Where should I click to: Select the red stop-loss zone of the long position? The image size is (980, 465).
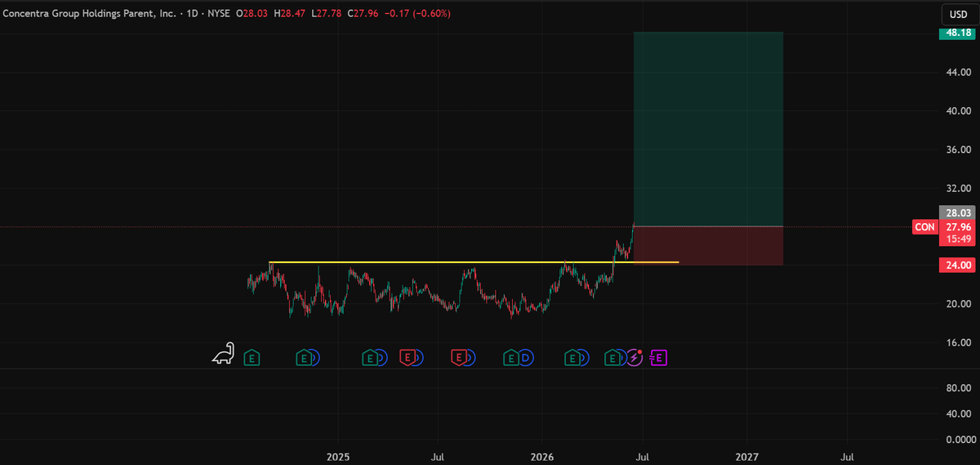coord(708,245)
